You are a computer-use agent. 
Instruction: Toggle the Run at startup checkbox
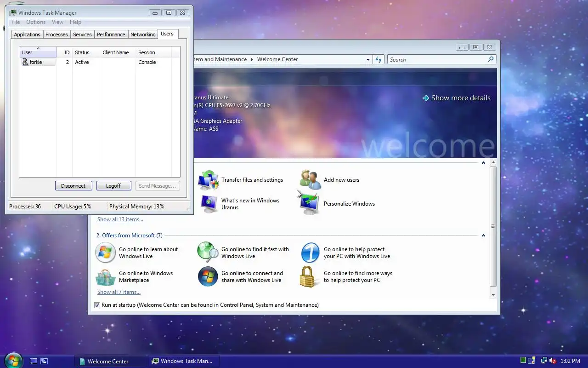pyautogui.click(x=97, y=305)
